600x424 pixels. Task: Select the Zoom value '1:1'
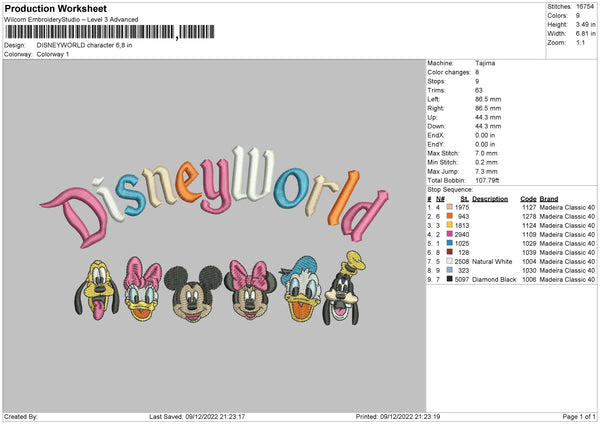(x=580, y=42)
